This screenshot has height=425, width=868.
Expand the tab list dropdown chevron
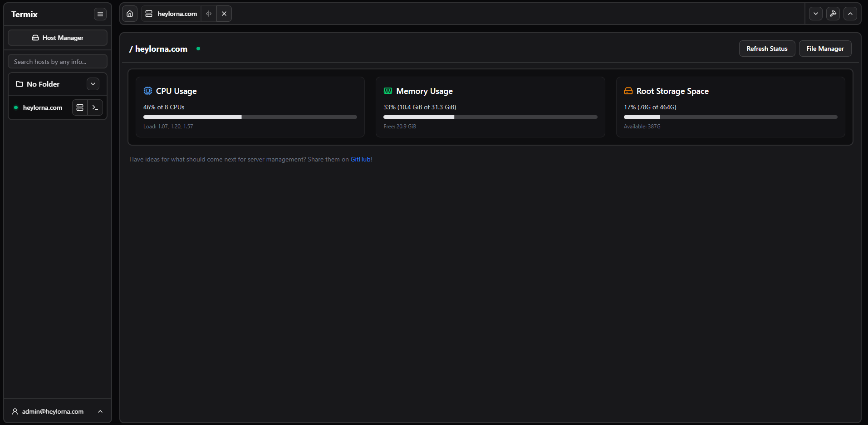pyautogui.click(x=816, y=14)
